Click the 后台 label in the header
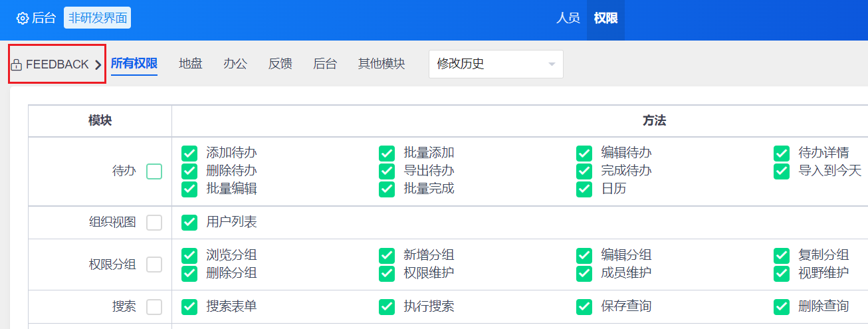This screenshot has width=868, height=329. click(44, 19)
